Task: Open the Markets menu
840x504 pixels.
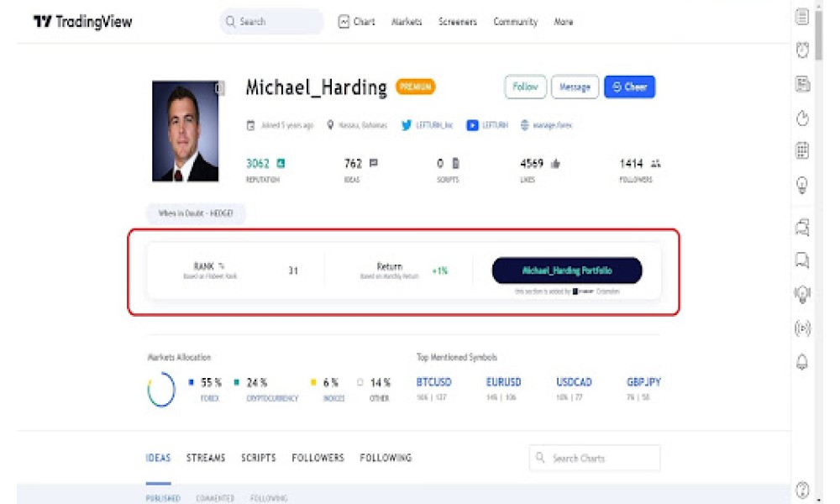Action: pyautogui.click(x=407, y=22)
